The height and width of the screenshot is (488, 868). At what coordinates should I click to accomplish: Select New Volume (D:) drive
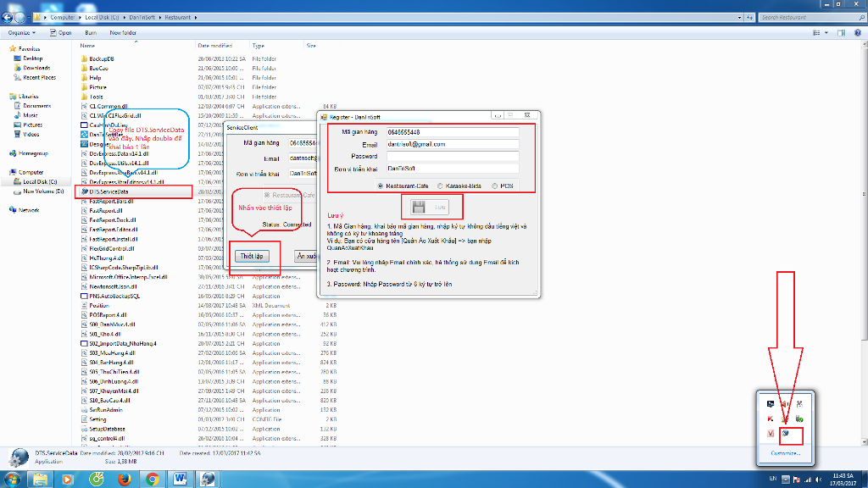[x=43, y=191]
